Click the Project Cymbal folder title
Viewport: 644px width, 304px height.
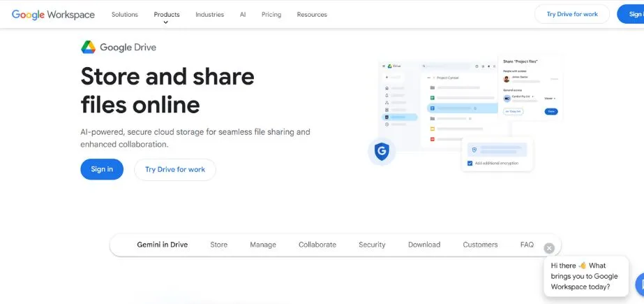pos(448,78)
